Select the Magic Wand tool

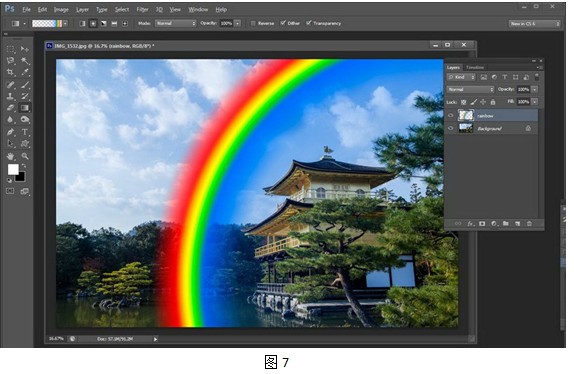point(25,61)
